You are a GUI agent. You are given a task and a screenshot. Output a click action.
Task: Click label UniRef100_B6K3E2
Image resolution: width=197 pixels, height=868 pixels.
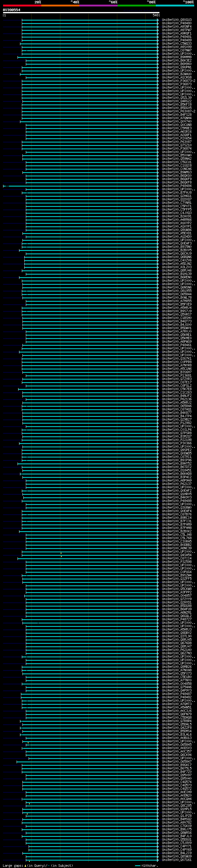pyautogui.click(x=177, y=61)
